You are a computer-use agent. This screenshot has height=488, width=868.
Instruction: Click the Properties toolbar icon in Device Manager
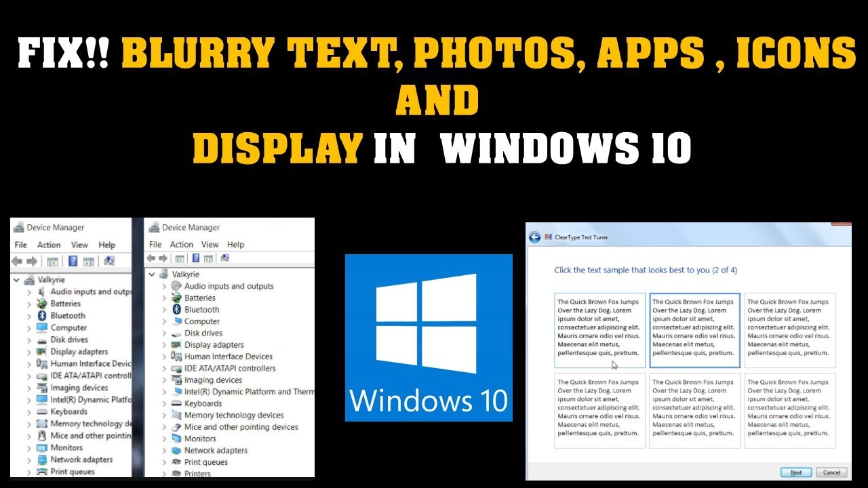point(210,258)
